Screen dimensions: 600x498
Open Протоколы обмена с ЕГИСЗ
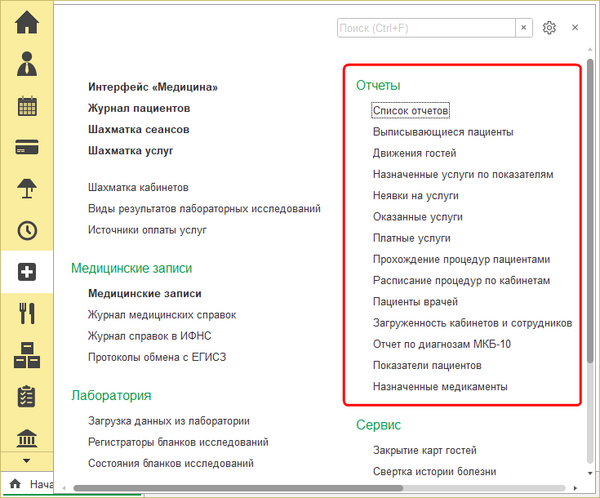(157, 358)
